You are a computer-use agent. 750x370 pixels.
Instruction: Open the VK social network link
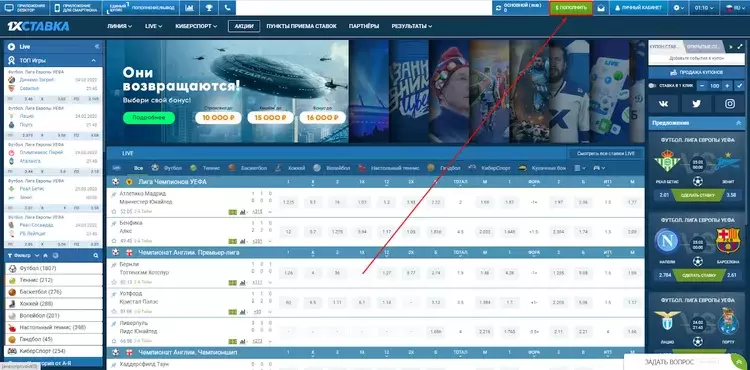pos(663,104)
